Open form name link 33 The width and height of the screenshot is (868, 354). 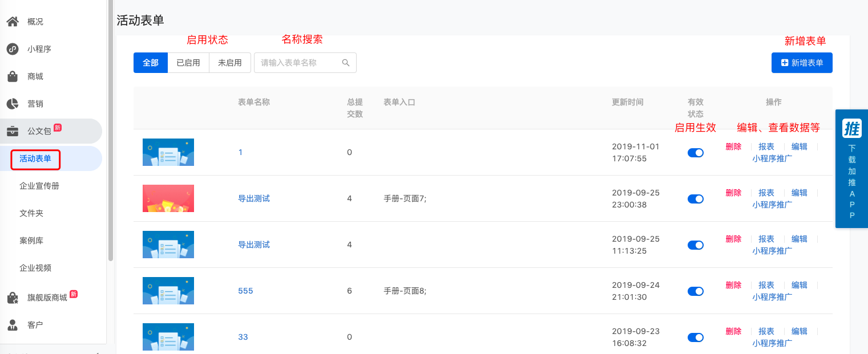pyautogui.click(x=243, y=337)
